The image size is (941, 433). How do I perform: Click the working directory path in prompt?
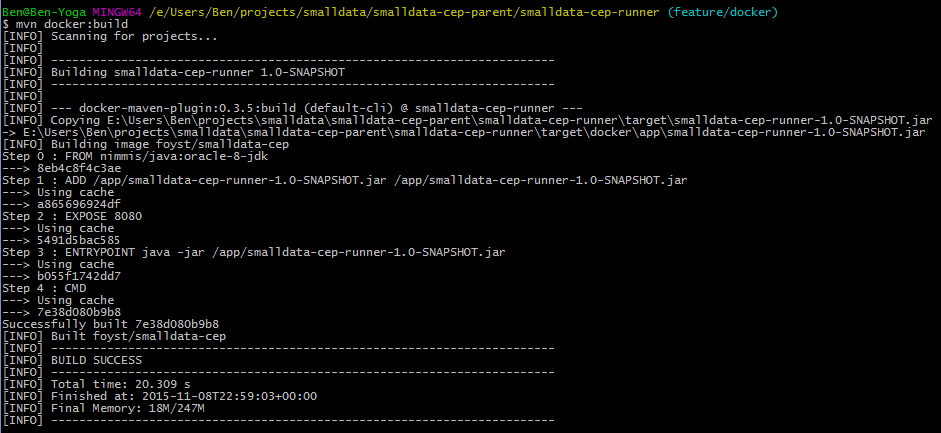(413, 11)
